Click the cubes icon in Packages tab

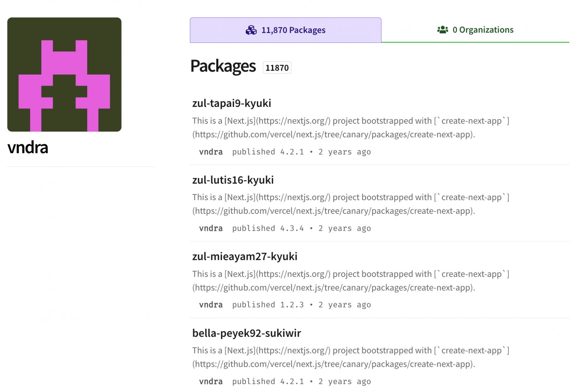pos(251,30)
